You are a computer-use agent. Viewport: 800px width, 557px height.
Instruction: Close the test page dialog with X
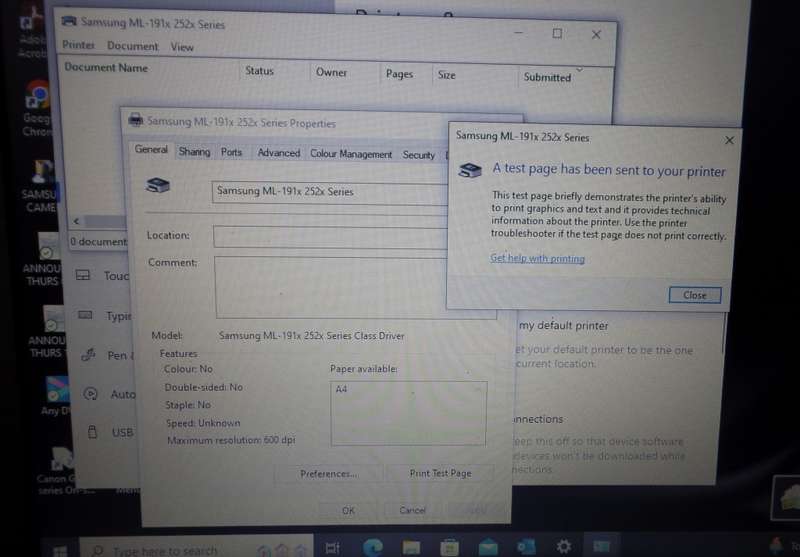(x=729, y=140)
